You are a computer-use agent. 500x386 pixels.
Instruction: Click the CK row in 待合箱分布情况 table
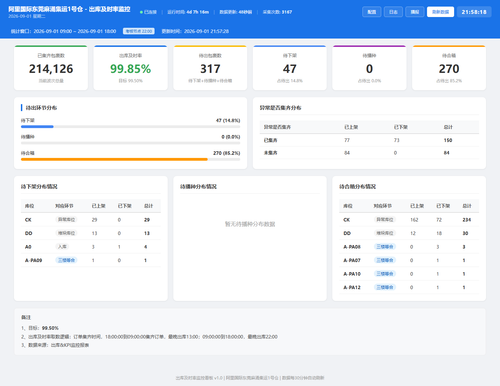[x=409, y=220]
